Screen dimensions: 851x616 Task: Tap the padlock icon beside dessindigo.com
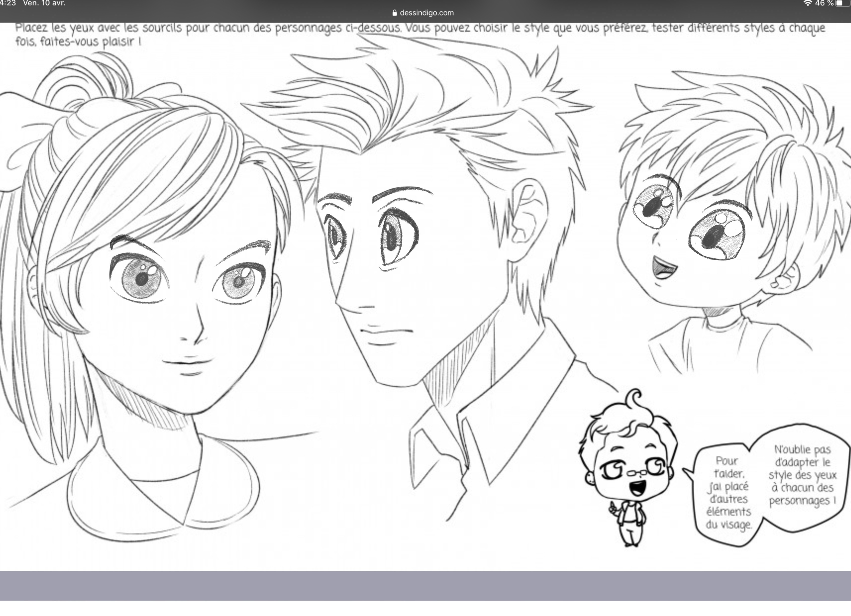click(394, 13)
